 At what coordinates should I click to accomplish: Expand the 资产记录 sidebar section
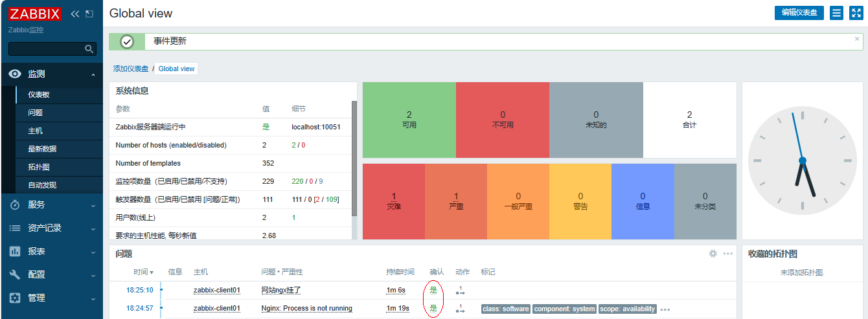click(x=52, y=228)
